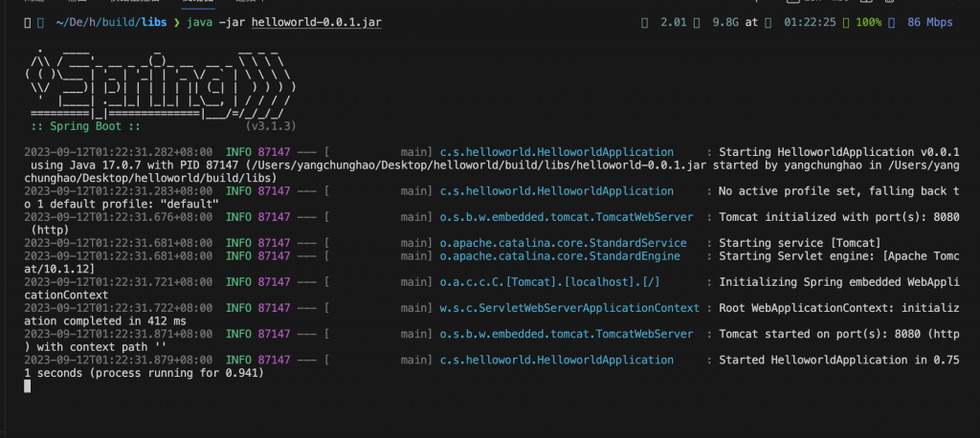Click the wrapped '(http)' line
Image resolution: width=980 pixels, height=438 pixels.
point(50,230)
